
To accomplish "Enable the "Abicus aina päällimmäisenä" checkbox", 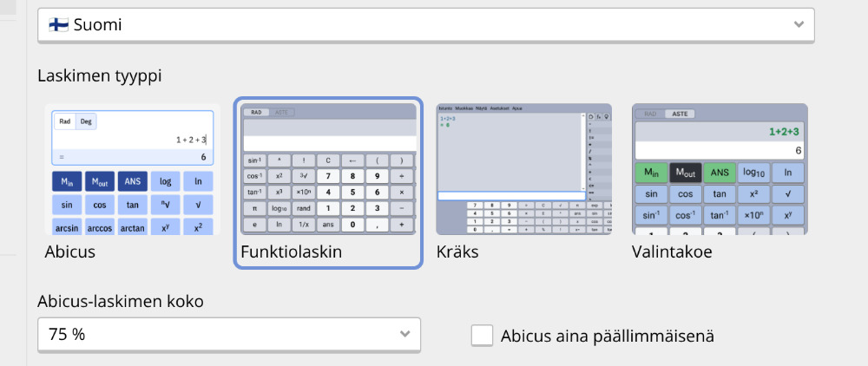I will [482, 335].
